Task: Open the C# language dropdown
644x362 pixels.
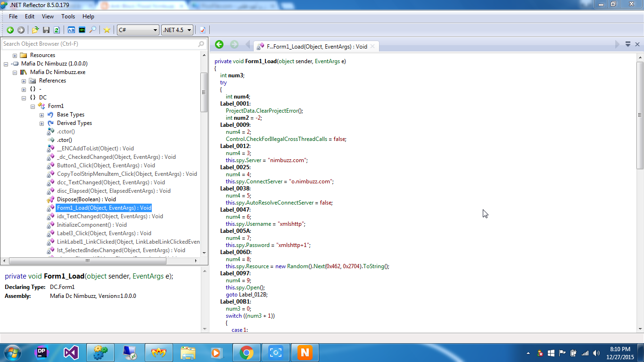Action: click(138, 30)
